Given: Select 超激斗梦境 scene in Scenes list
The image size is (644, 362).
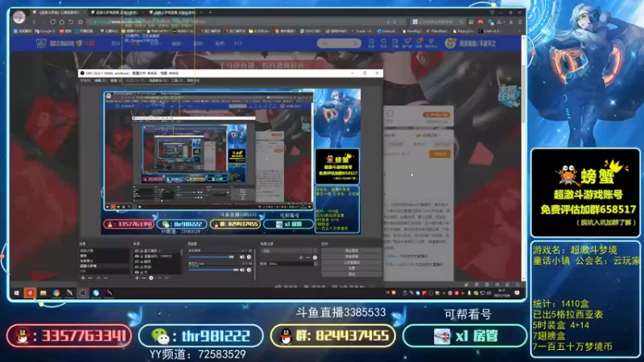Looking at the screenshot, I should tap(105, 266).
